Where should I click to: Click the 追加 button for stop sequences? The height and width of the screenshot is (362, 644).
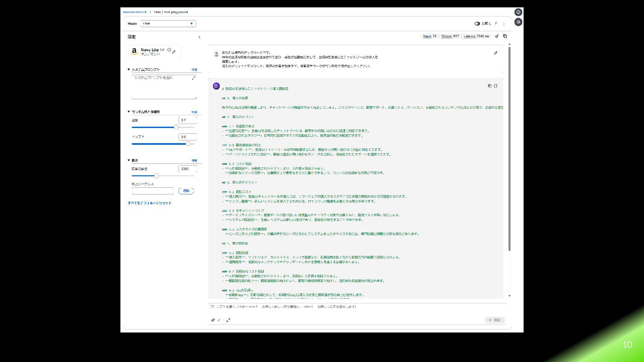(186, 191)
